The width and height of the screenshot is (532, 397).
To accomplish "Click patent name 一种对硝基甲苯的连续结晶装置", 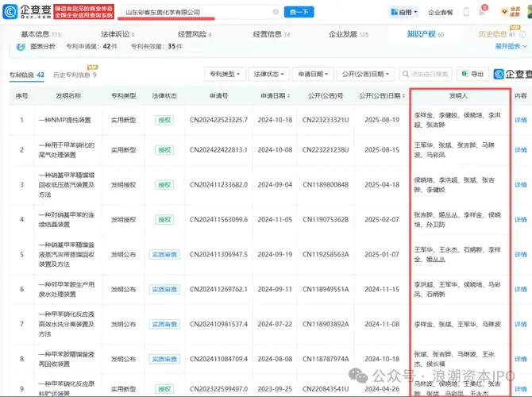I will point(67,220).
